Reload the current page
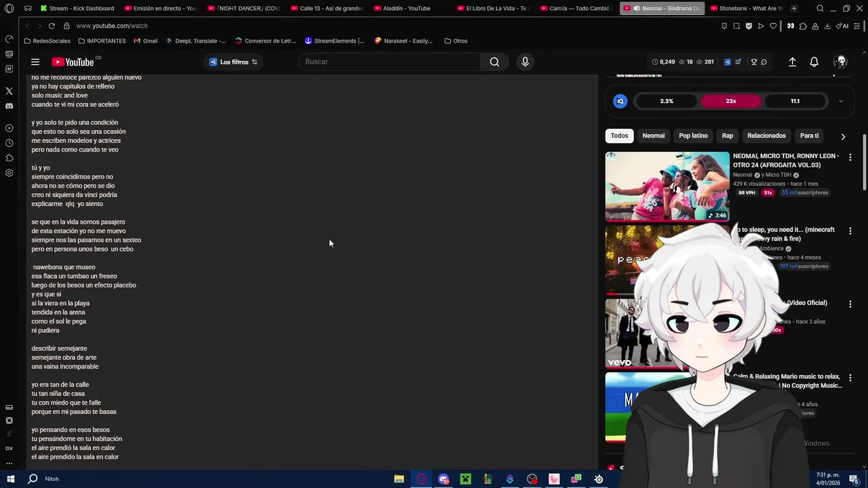 [52, 26]
